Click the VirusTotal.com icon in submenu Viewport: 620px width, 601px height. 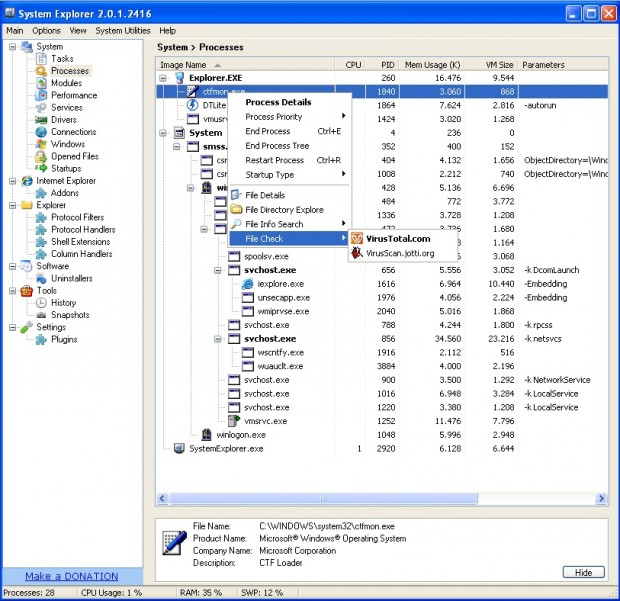pyautogui.click(x=357, y=238)
